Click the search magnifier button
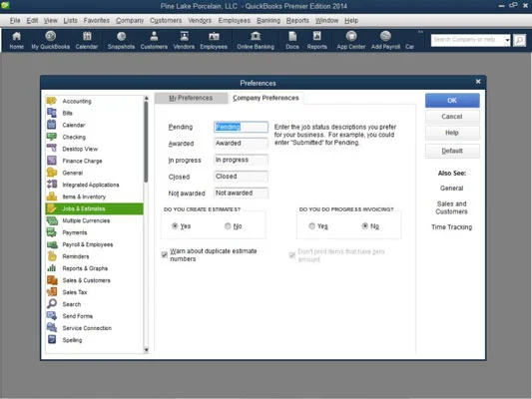The height and width of the screenshot is (399, 532). pos(519,40)
